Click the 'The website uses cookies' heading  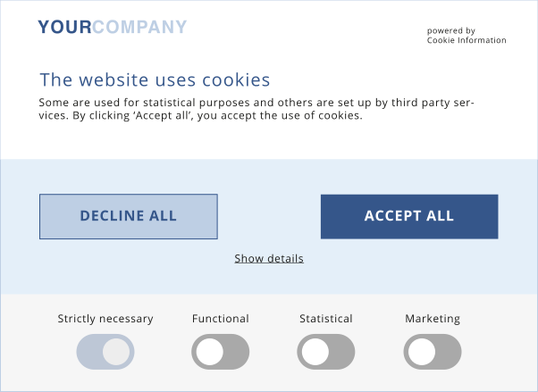pos(155,79)
